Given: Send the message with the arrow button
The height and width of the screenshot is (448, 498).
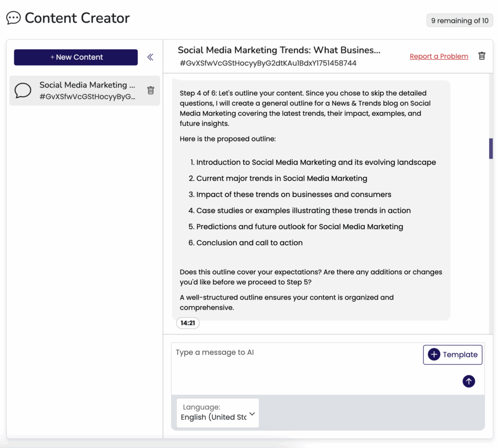Looking at the screenshot, I should pyautogui.click(x=469, y=381).
